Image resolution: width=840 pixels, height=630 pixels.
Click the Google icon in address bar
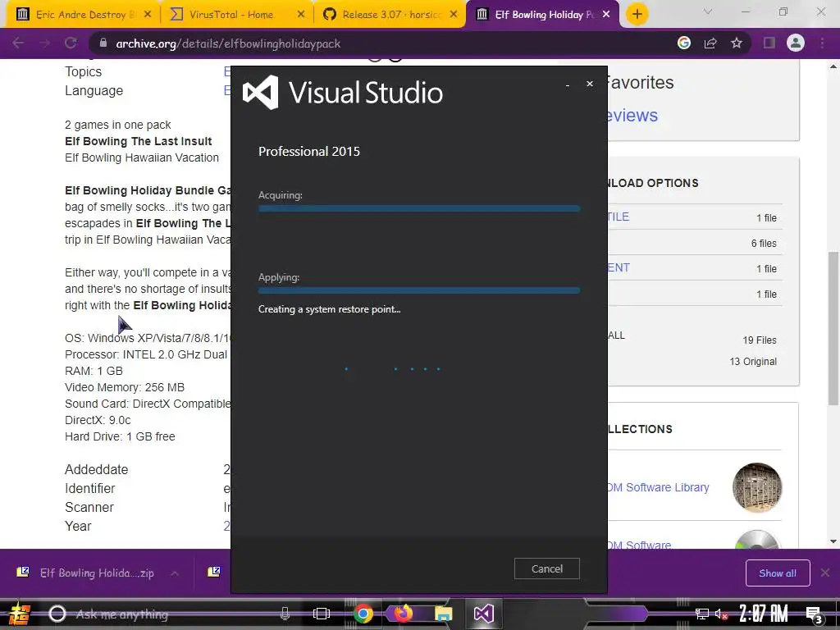tap(683, 43)
